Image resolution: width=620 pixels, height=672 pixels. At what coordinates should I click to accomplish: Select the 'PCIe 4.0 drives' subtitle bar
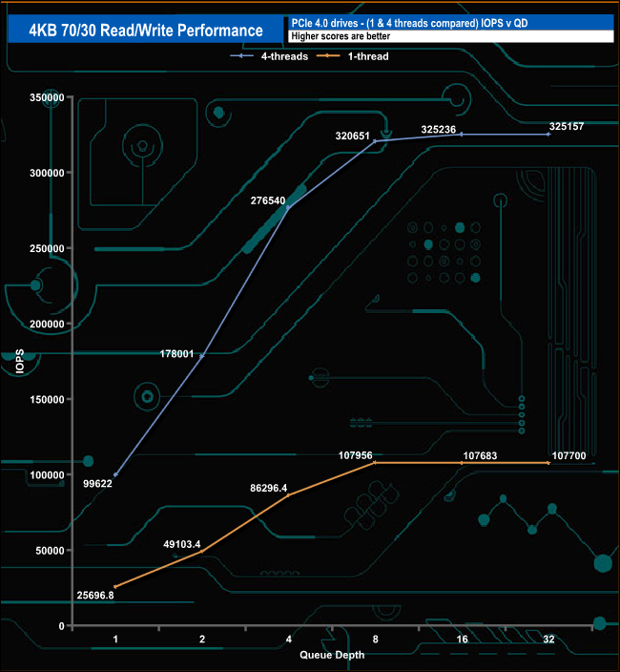click(447, 22)
